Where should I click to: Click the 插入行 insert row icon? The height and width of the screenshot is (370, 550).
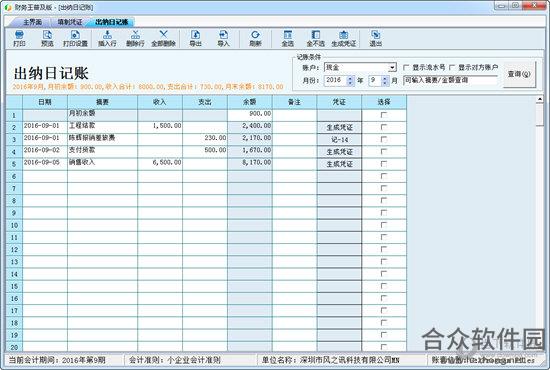click(107, 39)
